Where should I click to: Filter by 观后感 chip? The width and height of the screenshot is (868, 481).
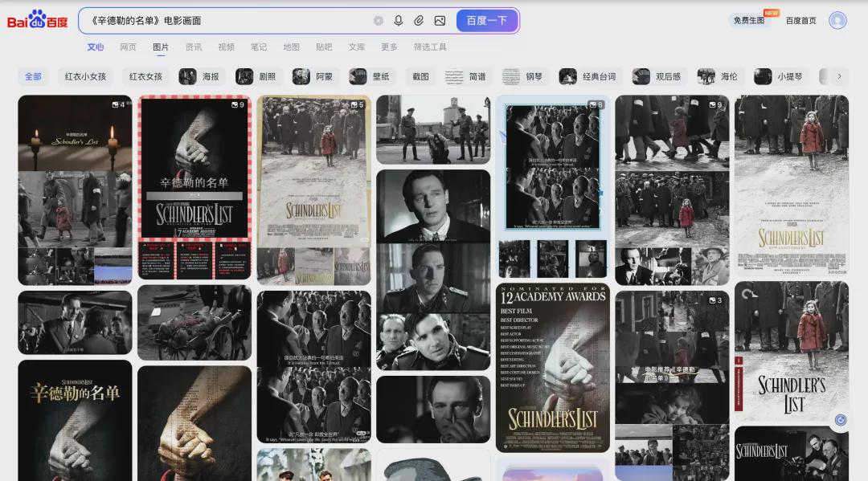pyautogui.click(x=659, y=76)
